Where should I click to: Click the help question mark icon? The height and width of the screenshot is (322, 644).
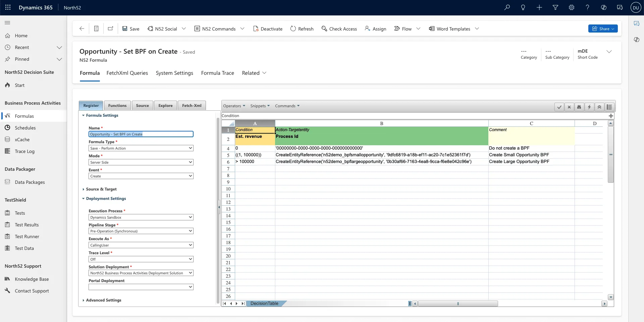point(588,7)
